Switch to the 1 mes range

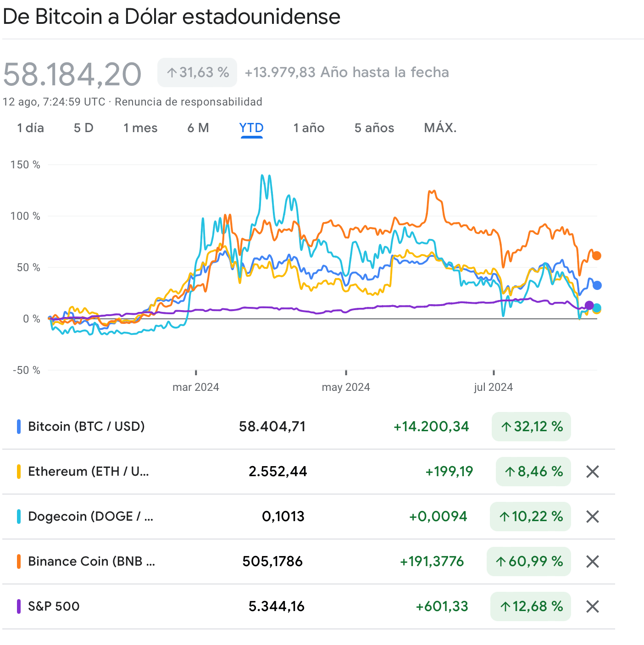(x=140, y=128)
